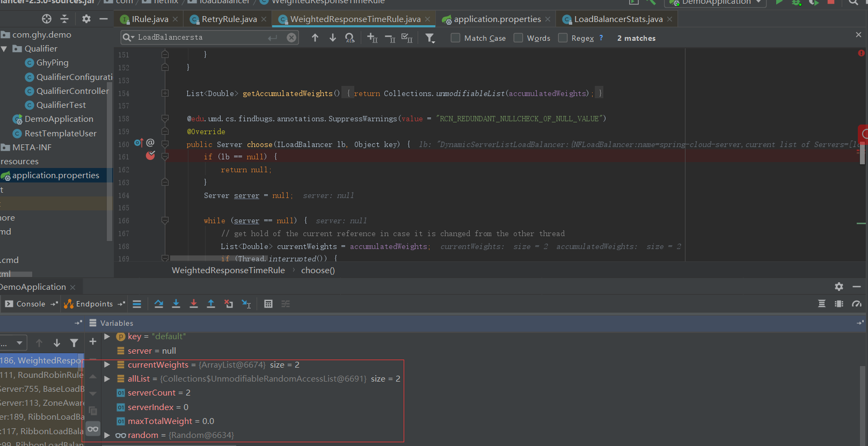Close the RetryRule.java tab
Viewport: 868px width, 446px height.
(x=264, y=19)
